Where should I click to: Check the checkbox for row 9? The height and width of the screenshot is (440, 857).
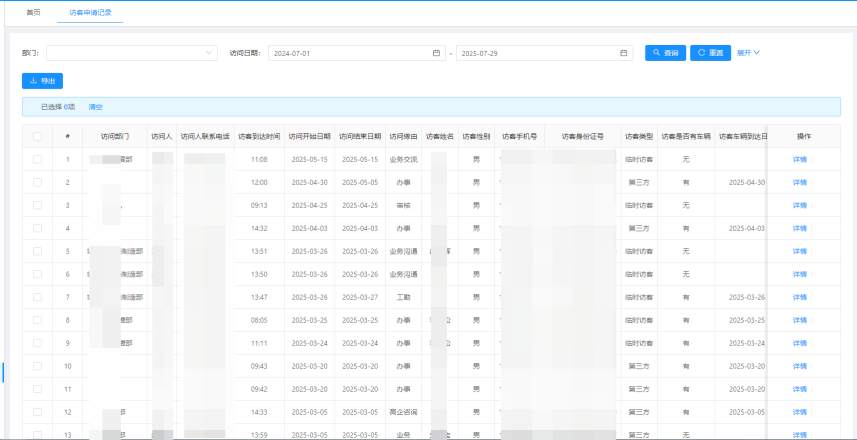37,343
